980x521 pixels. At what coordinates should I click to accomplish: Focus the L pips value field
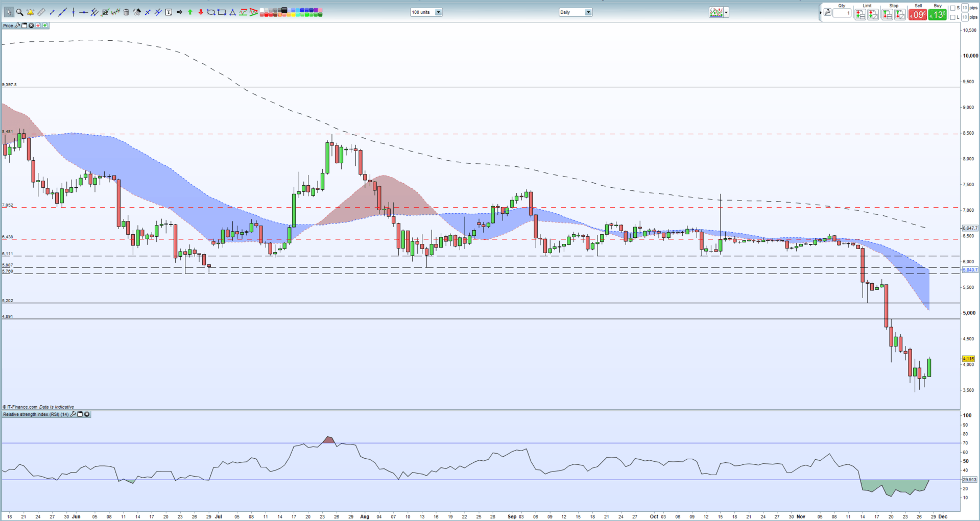coord(965,17)
